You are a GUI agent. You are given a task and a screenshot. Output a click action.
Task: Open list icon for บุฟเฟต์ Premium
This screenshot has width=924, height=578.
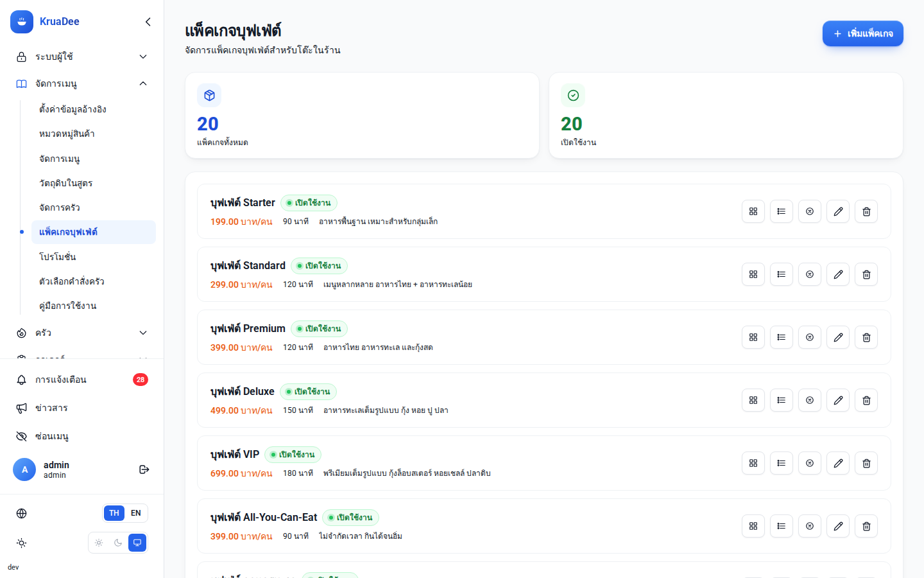(x=782, y=337)
